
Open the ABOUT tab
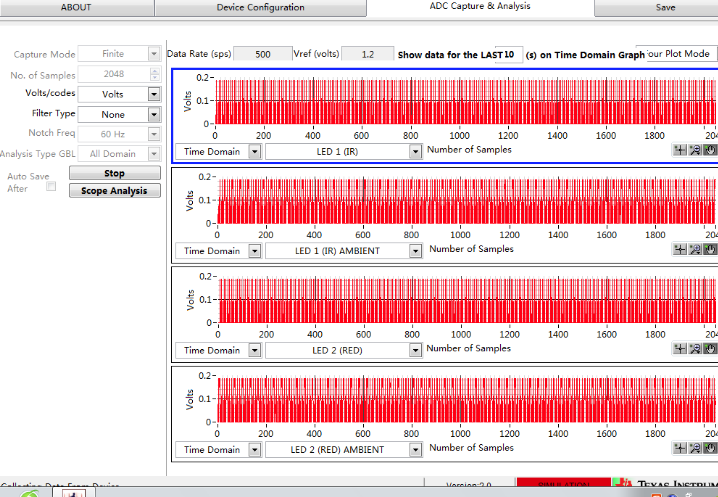point(76,8)
